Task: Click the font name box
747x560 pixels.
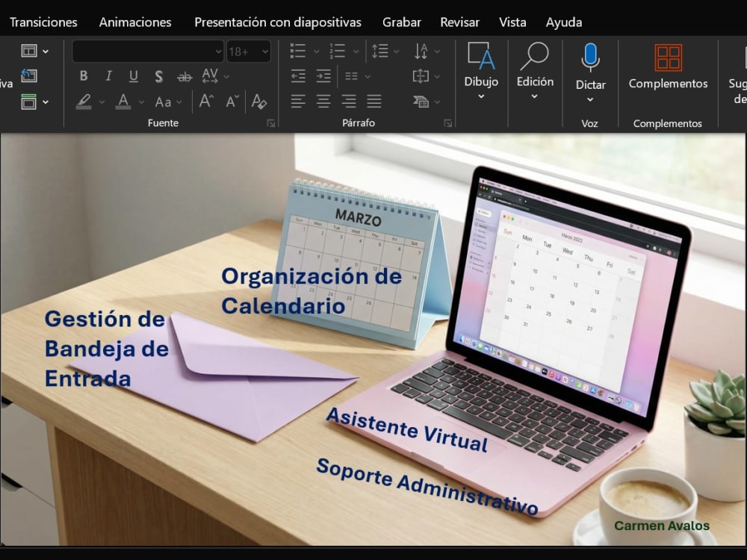Action: click(148, 51)
